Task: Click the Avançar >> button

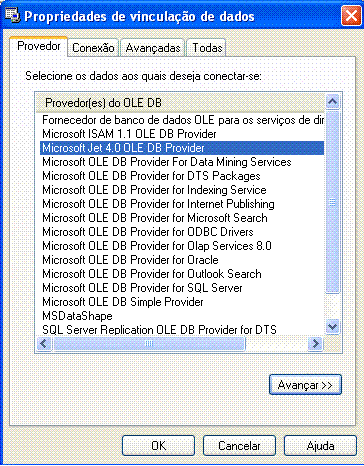Action: (305, 385)
